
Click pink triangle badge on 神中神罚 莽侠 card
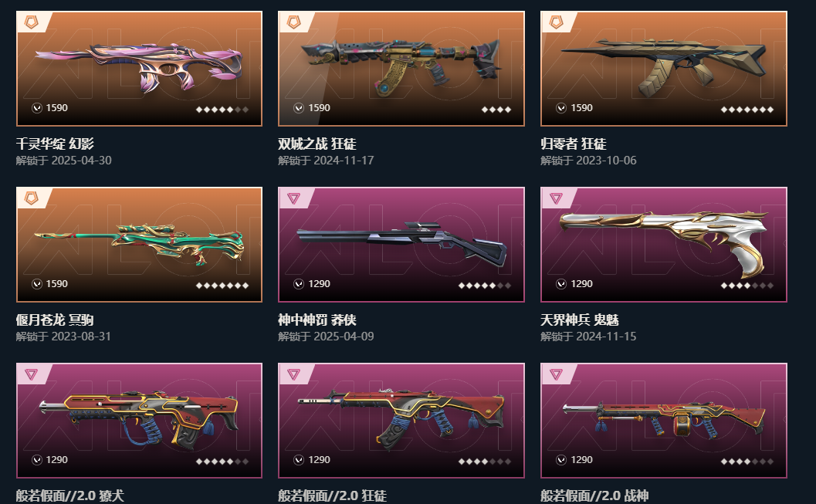294,198
